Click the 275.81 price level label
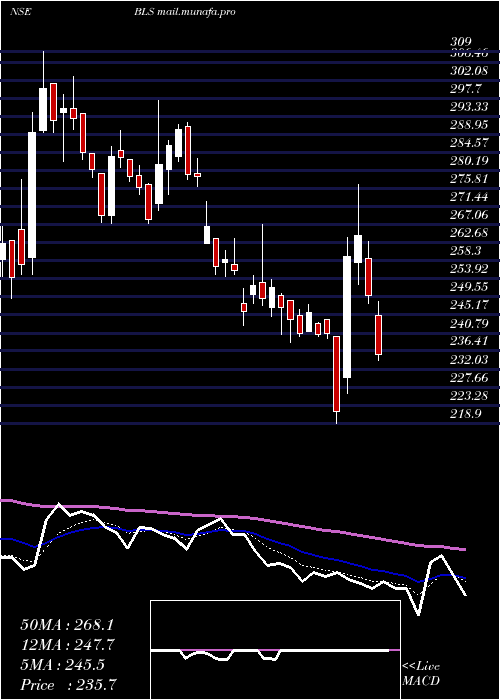The image size is (500, 700). (468, 179)
